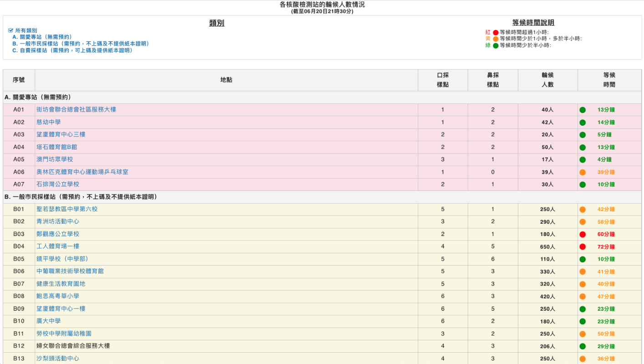Click the 輪候人數 column header
Image resolution: width=644 pixels, height=364 pixels.
(x=547, y=80)
